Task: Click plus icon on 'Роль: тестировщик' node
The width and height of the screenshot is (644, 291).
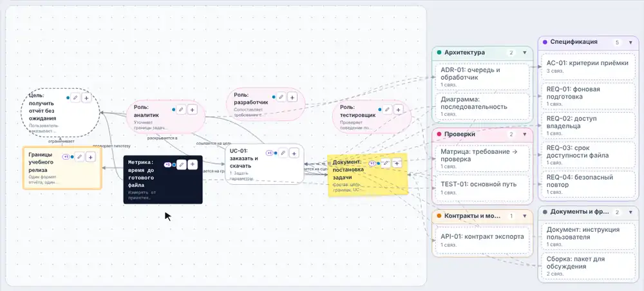Action: click(x=398, y=109)
